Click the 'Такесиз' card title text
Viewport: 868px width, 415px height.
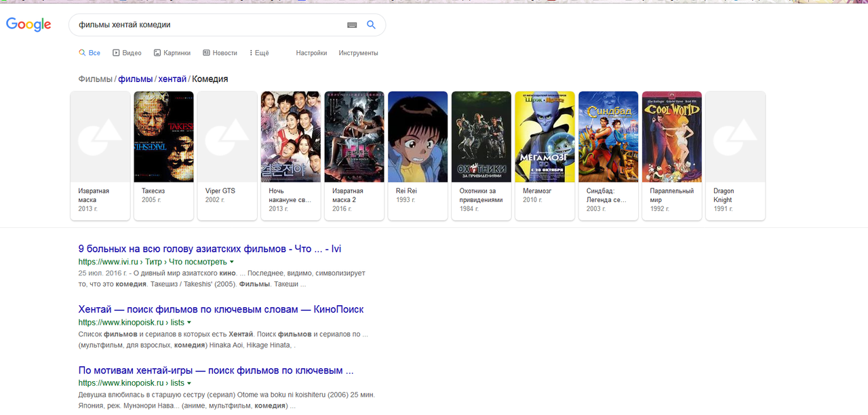tap(153, 191)
